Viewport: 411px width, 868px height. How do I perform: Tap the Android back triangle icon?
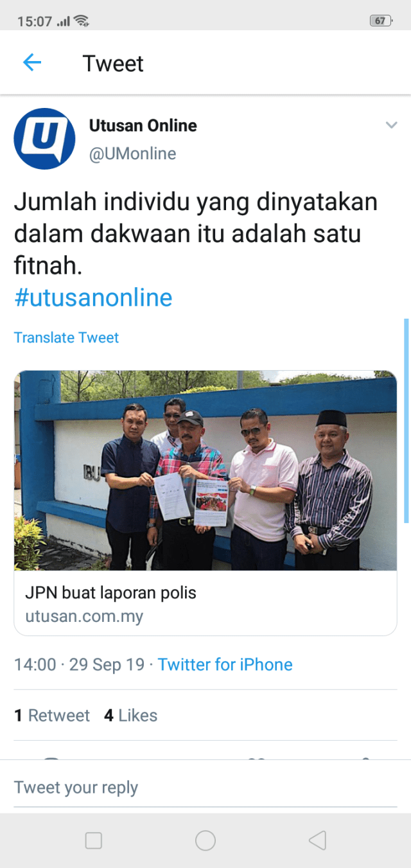click(x=317, y=840)
